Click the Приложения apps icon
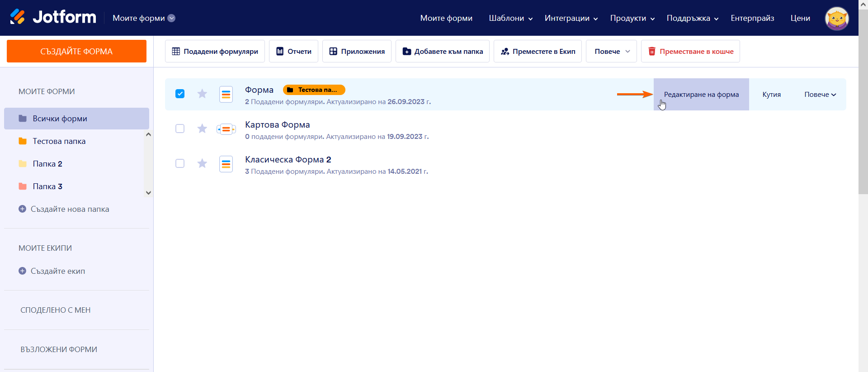The image size is (868, 372). pyautogui.click(x=333, y=52)
